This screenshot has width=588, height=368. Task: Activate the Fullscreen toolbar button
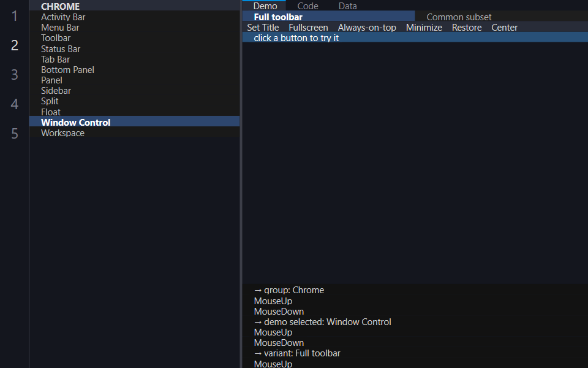[x=308, y=28]
